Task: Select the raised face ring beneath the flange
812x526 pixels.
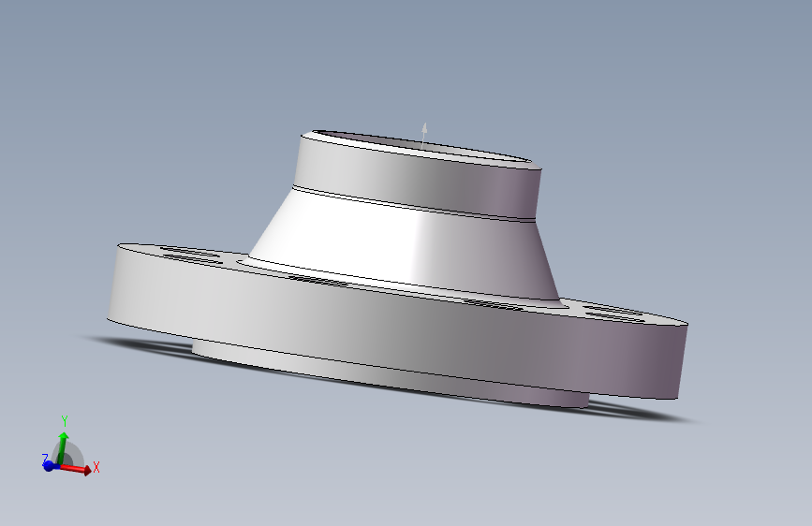Action: pos(389,373)
